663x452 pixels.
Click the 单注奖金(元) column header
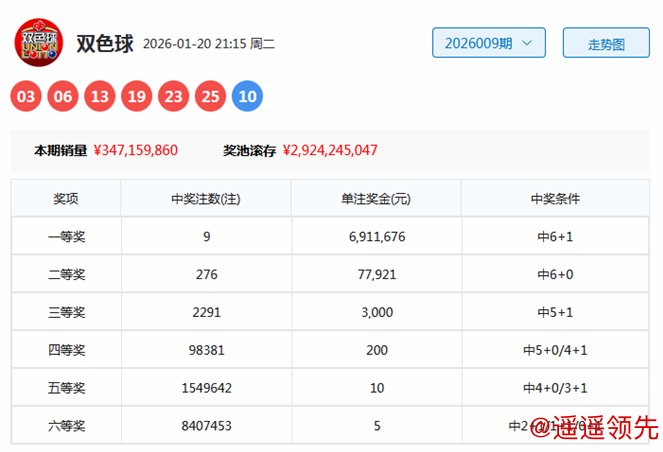click(x=375, y=199)
